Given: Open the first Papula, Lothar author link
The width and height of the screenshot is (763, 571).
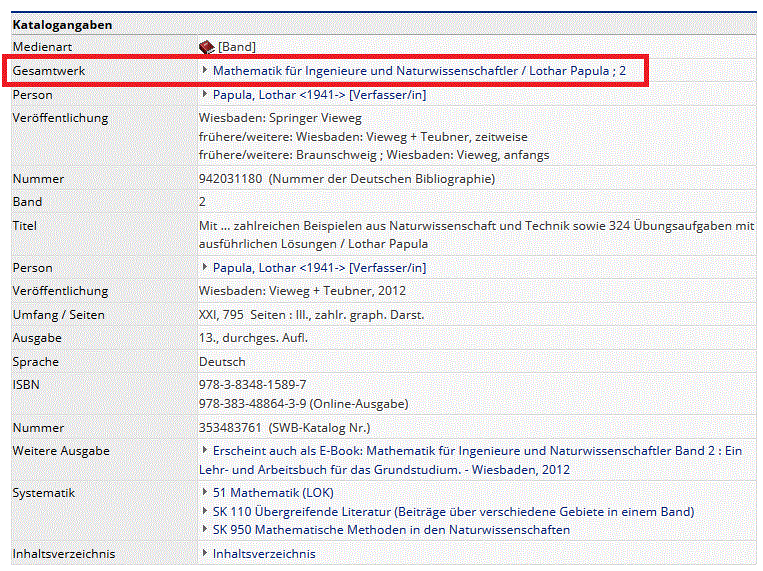Looking at the screenshot, I should pos(319,95).
